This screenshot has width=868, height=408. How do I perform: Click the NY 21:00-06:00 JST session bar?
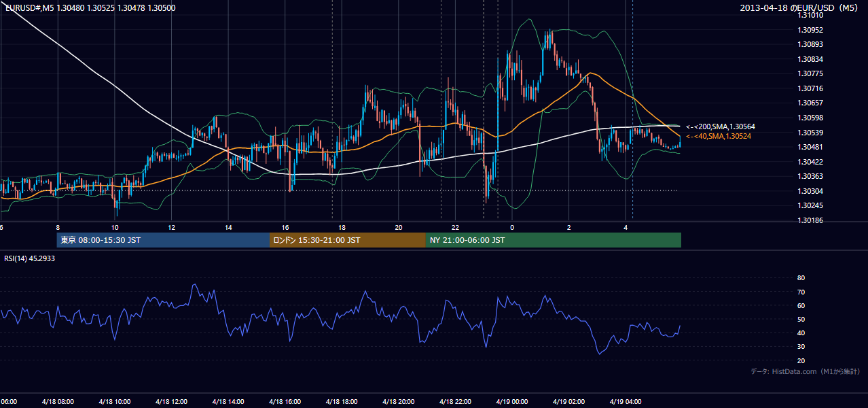point(554,240)
